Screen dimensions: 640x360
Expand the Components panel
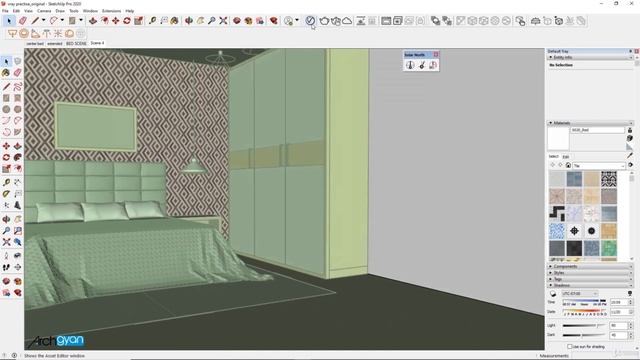coord(590,266)
